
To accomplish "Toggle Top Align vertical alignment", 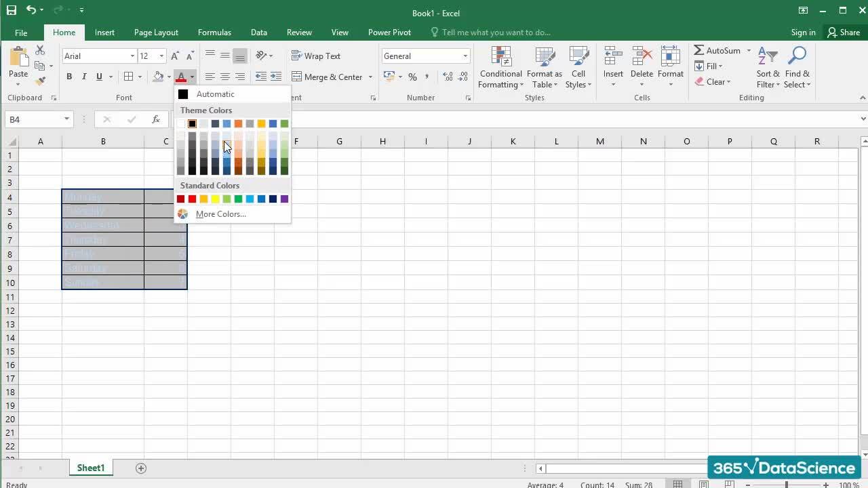I will point(210,56).
